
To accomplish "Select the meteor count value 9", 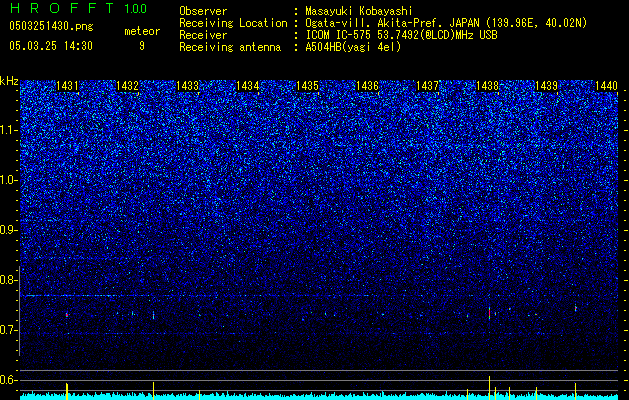I will point(142,46).
